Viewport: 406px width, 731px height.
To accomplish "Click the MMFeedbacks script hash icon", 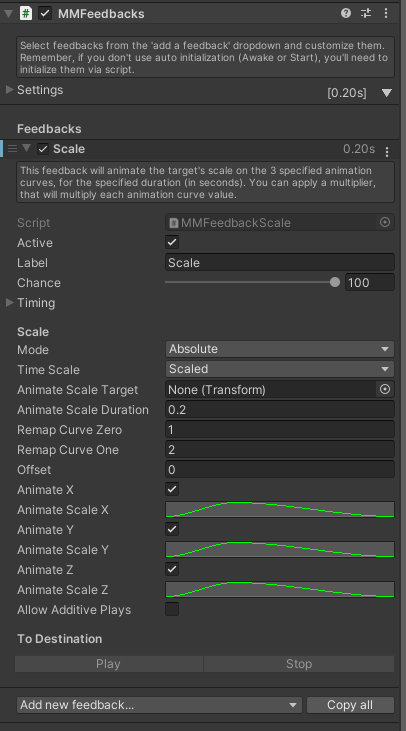I will [26, 13].
